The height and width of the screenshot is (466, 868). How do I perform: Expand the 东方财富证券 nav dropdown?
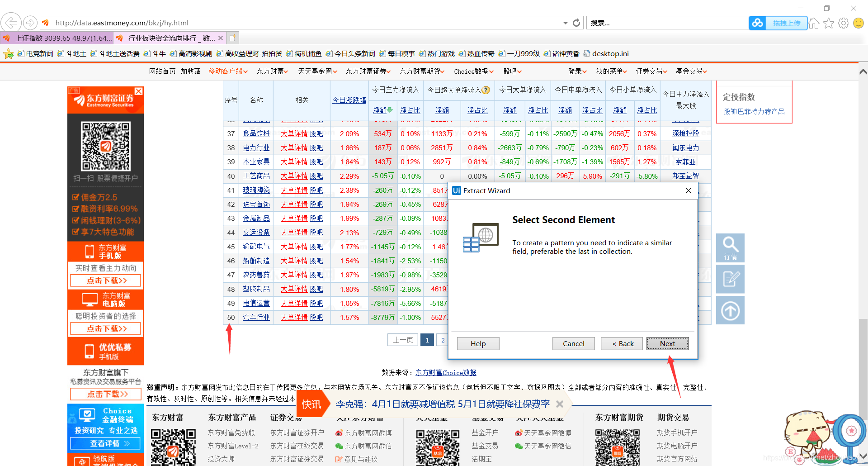[x=368, y=71]
